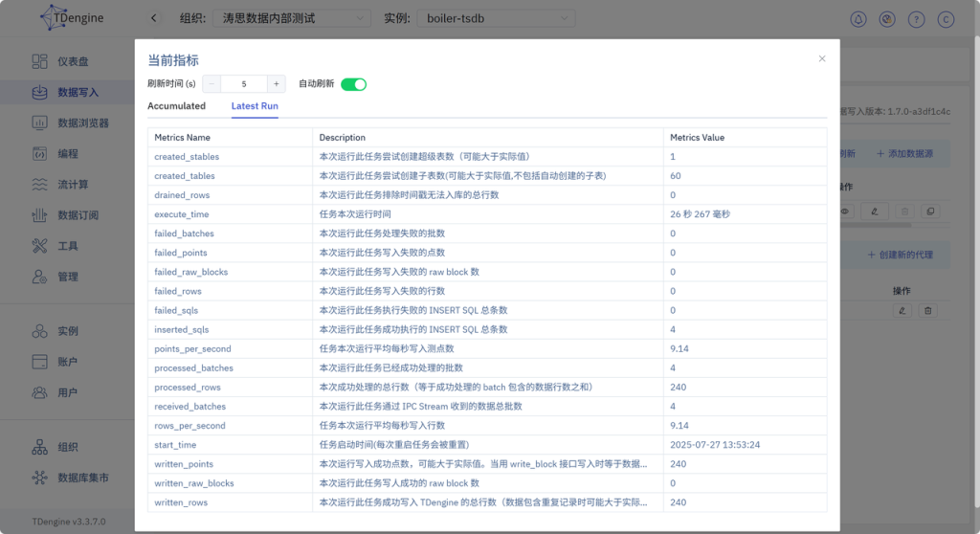Open the 组织 organization dropdown
The height and width of the screenshot is (534, 980).
click(291, 18)
